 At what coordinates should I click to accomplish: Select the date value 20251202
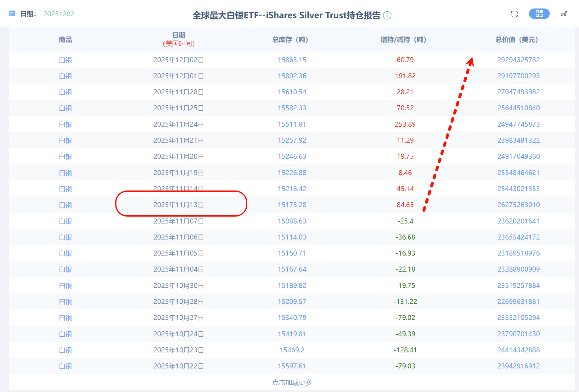pyautogui.click(x=59, y=14)
